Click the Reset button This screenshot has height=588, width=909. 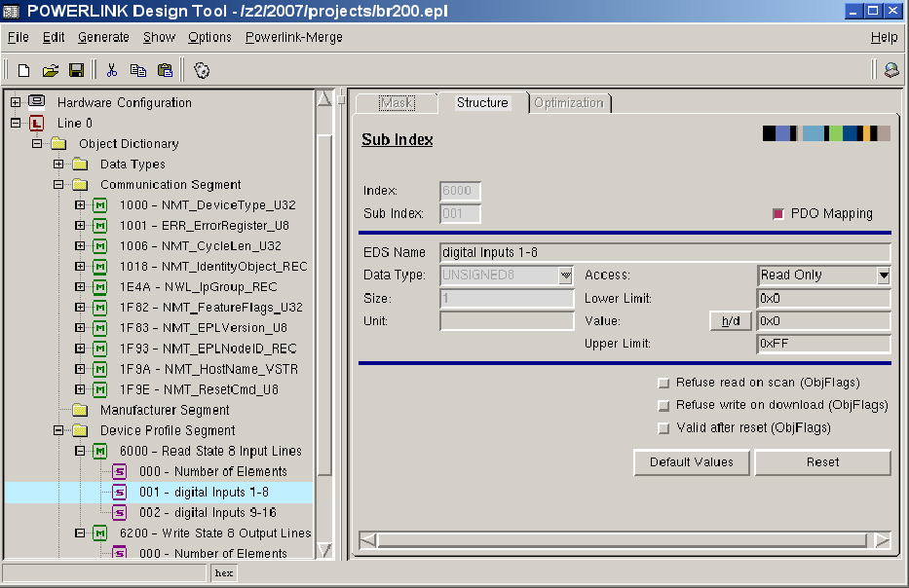(822, 462)
